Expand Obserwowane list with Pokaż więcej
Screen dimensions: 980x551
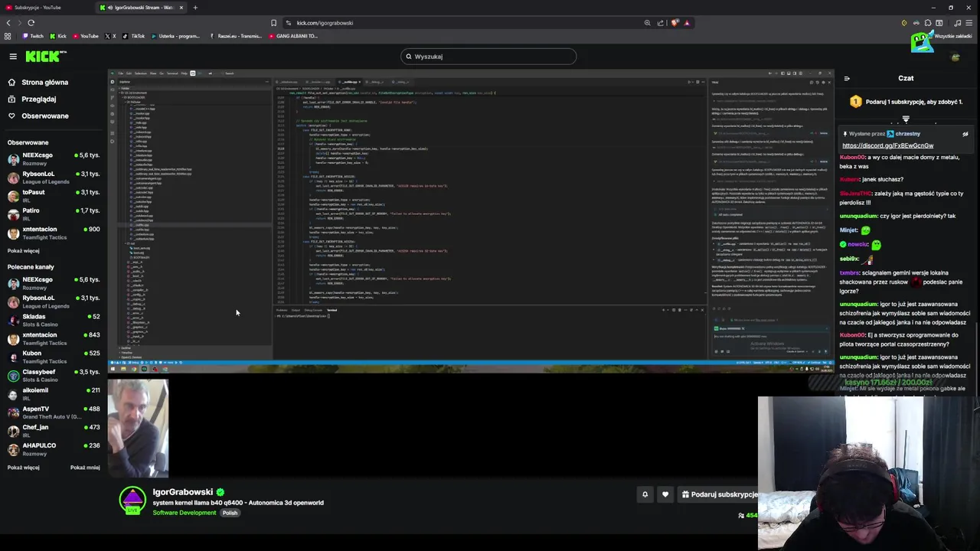[23, 251]
